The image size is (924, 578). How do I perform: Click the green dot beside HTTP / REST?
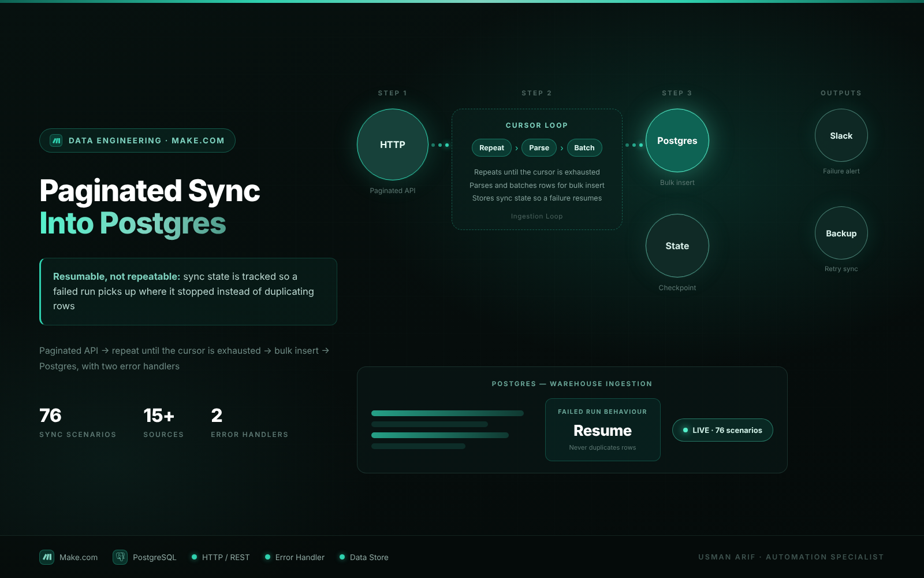(x=194, y=557)
